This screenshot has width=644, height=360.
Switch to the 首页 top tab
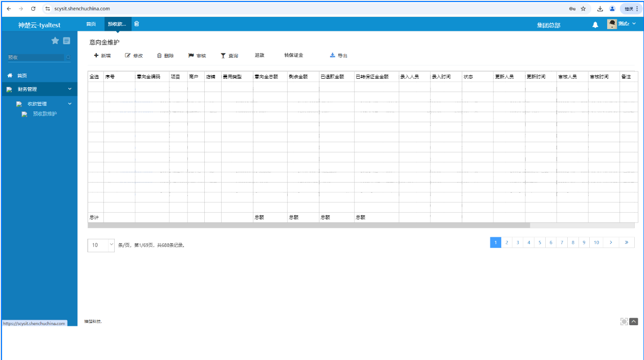pos(91,24)
